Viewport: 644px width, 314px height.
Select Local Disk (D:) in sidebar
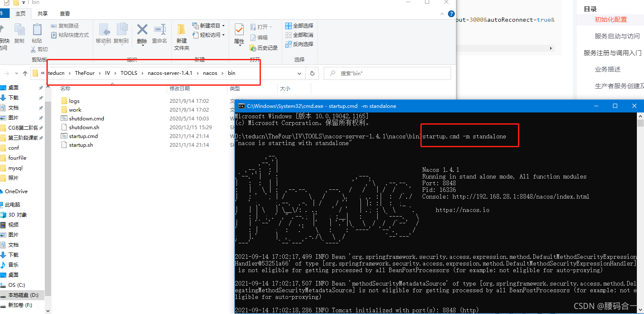click(23, 295)
